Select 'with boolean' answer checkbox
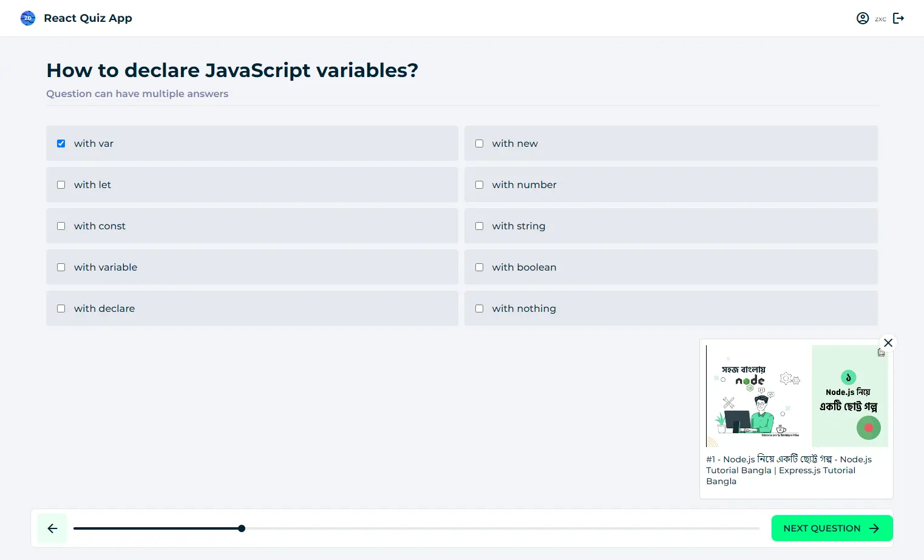The width and height of the screenshot is (924, 560). pos(480,268)
